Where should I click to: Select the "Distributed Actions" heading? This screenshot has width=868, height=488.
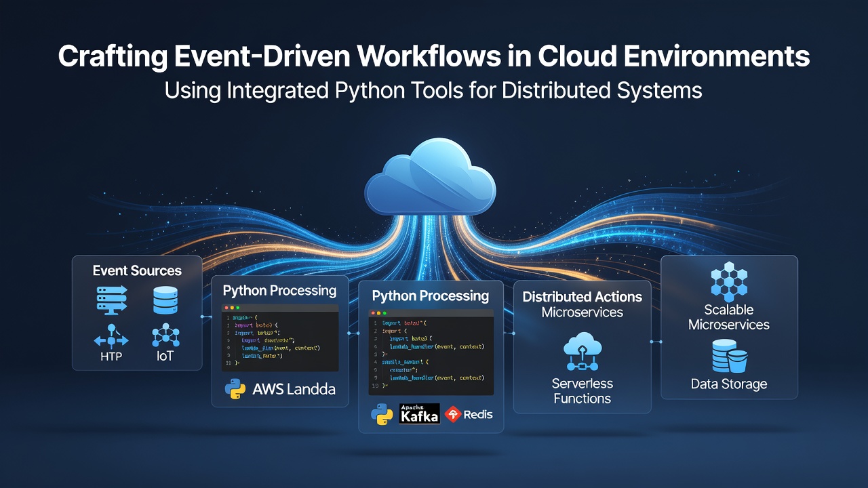click(582, 297)
